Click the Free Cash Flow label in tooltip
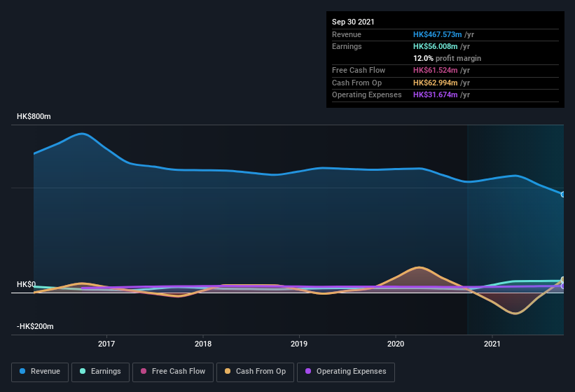This screenshot has height=392, width=575. [359, 70]
